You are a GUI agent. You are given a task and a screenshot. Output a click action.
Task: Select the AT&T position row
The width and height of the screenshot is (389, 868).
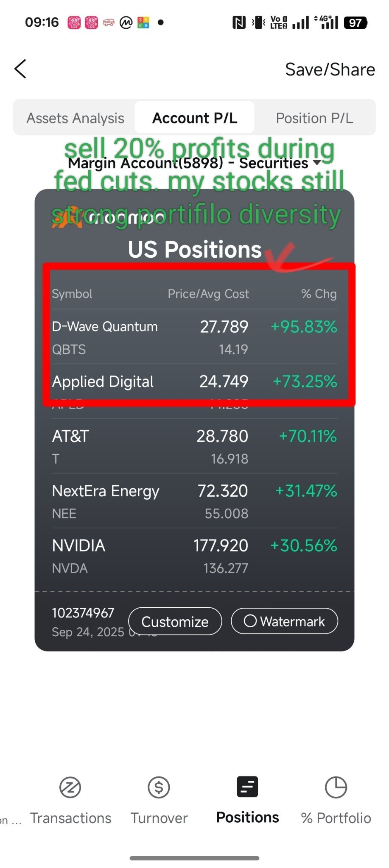click(194, 446)
